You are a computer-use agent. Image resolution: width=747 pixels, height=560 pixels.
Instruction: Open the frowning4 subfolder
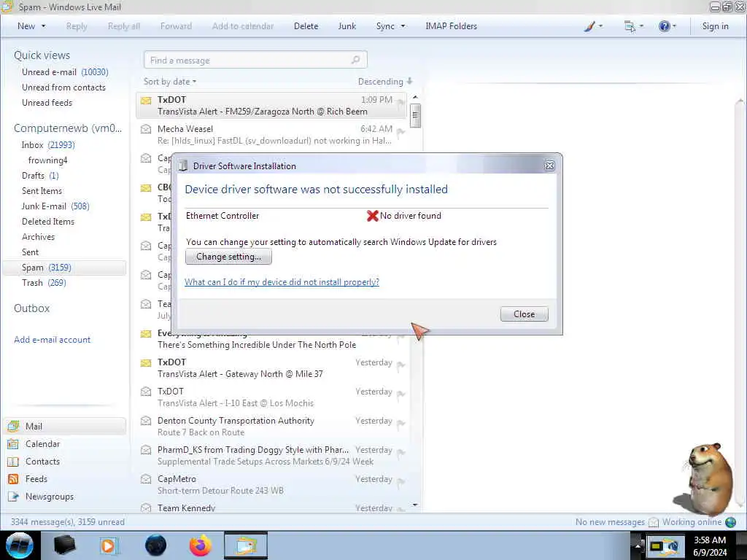[x=47, y=160]
